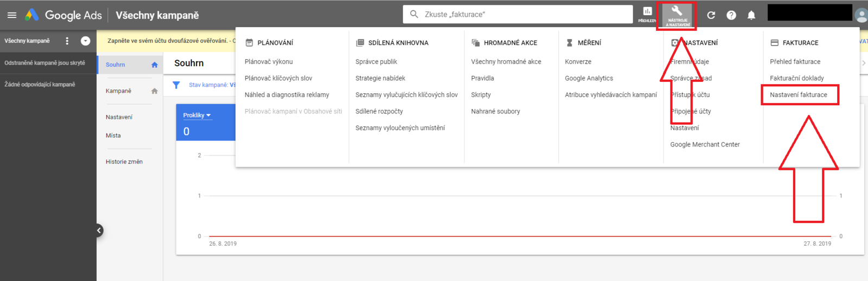Open Strategie nabídek
This screenshot has width=868, height=281.
pos(380,78)
